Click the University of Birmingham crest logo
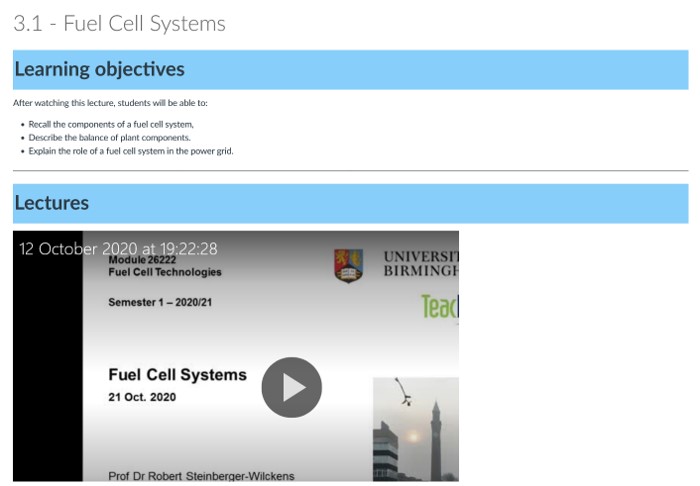The width and height of the screenshot is (700, 486). click(x=348, y=265)
